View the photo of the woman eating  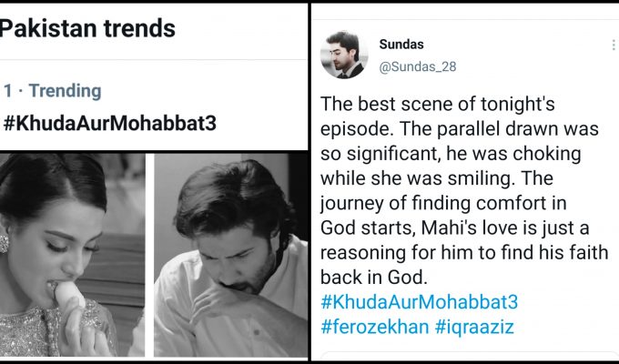pyautogui.click(x=71, y=255)
